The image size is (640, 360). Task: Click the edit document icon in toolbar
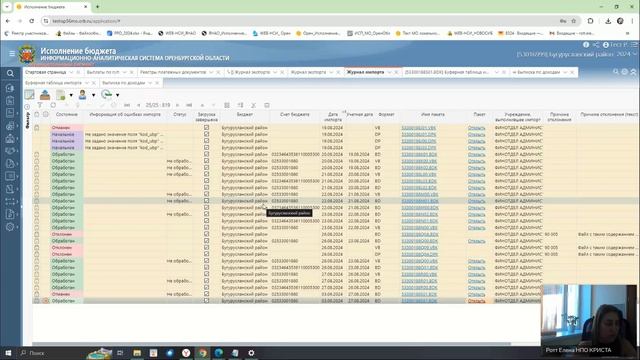tap(29, 95)
